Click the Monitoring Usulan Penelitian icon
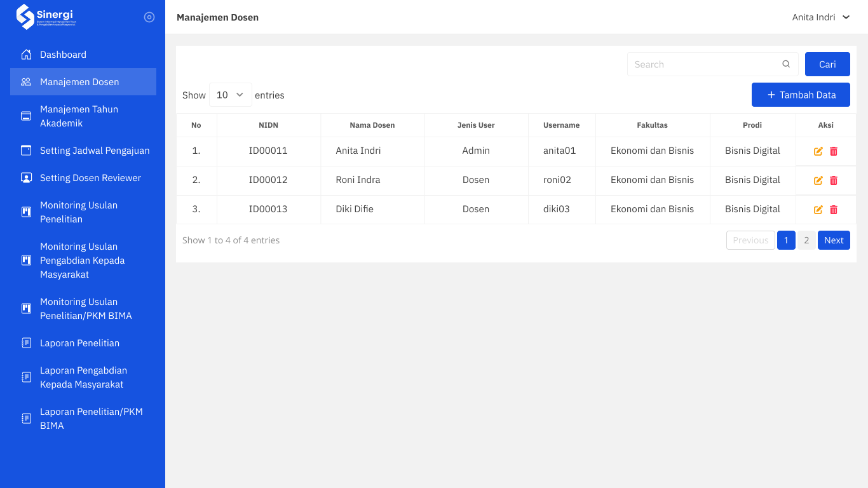Image resolution: width=868 pixels, height=488 pixels. (26, 212)
